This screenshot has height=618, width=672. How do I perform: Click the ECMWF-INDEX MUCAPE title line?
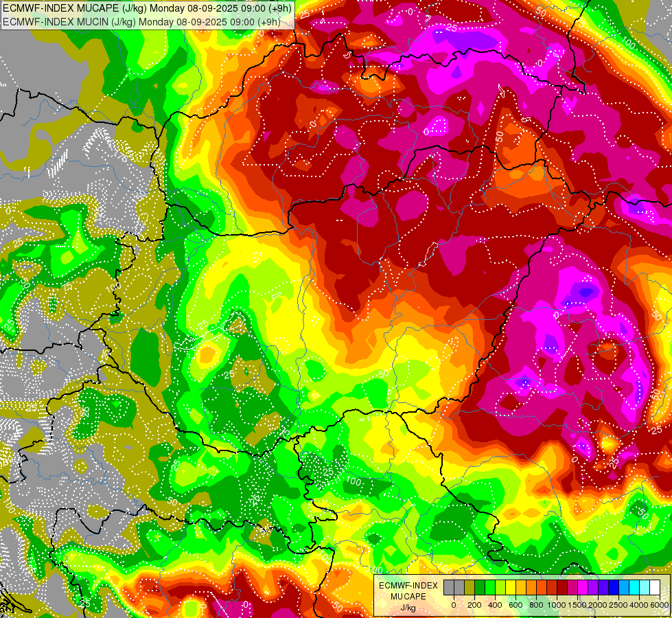pos(147,8)
